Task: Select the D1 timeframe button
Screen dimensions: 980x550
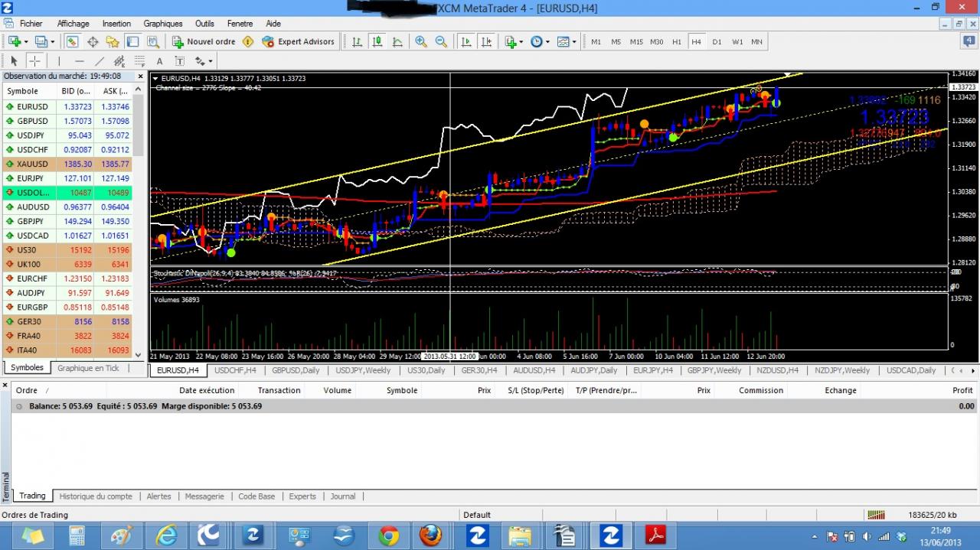Action: pyautogui.click(x=717, y=41)
